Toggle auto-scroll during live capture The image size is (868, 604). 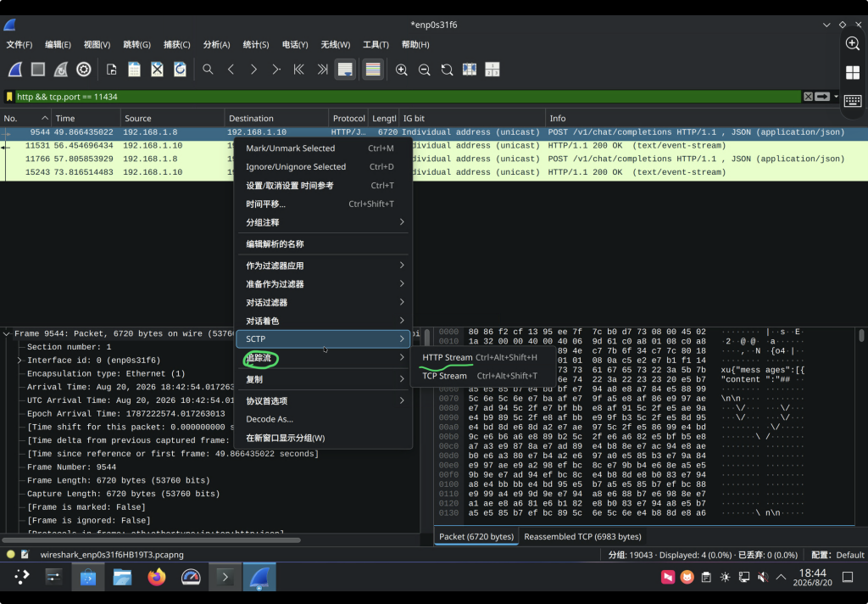(x=345, y=70)
